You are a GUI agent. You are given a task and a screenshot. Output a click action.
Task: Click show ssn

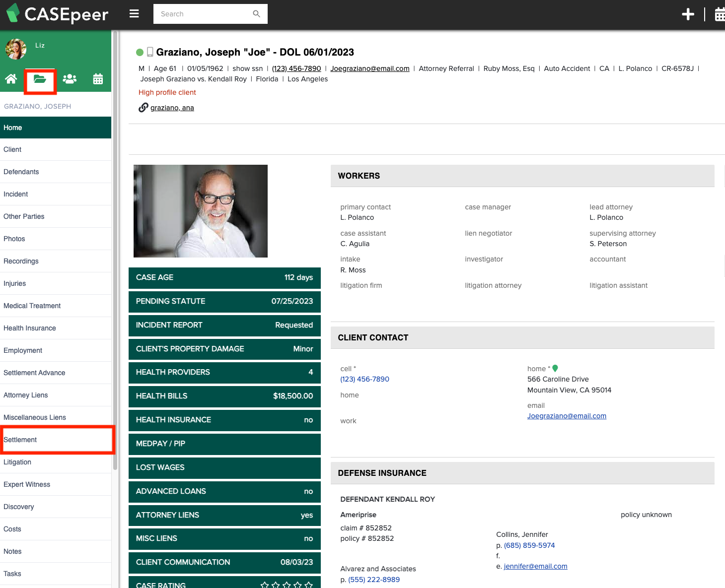pyautogui.click(x=248, y=68)
